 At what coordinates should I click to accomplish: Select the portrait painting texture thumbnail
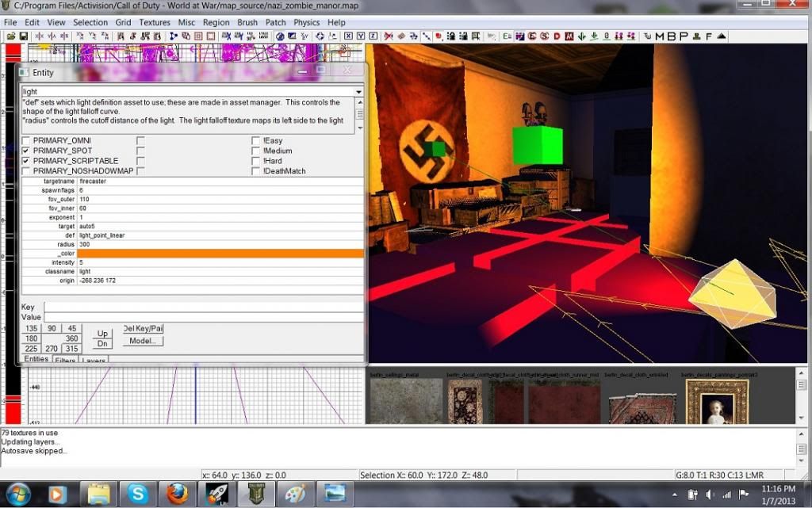click(717, 402)
